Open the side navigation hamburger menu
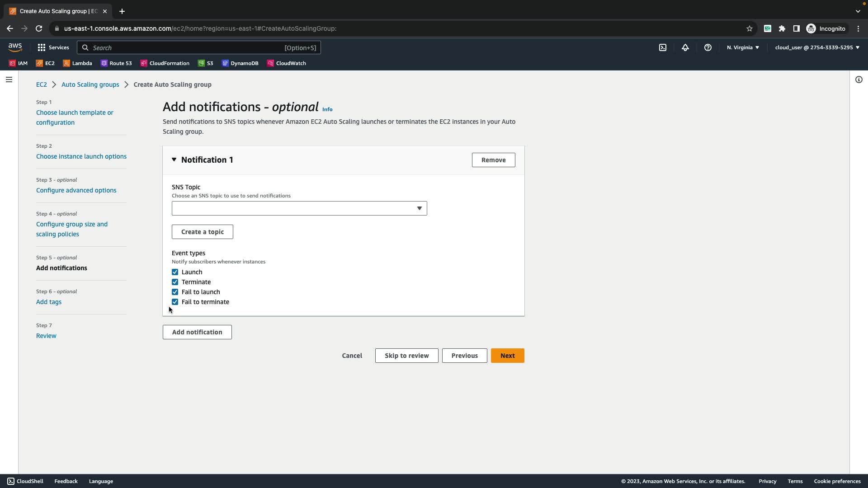 pyautogui.click(x=9, y=80)
